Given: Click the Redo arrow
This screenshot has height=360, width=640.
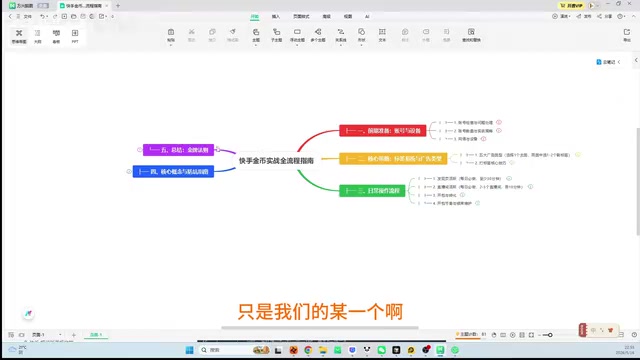Looking at the screenshot, I should (x=55, y=16).
